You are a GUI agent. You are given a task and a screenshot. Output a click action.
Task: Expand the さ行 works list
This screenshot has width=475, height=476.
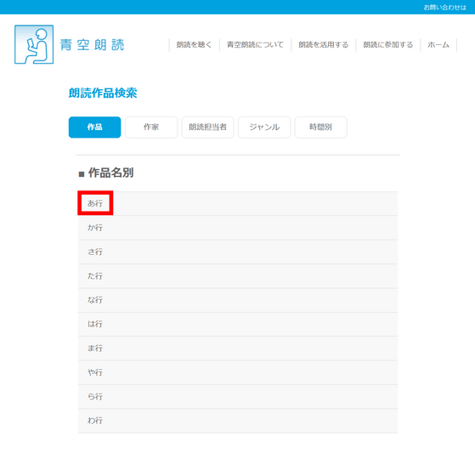point(238,252)
